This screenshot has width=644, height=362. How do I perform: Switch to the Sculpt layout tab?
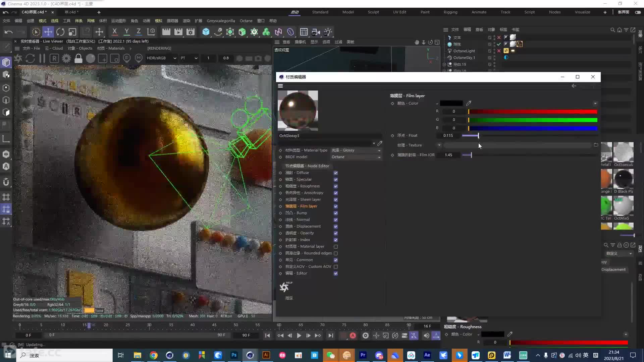373,12
